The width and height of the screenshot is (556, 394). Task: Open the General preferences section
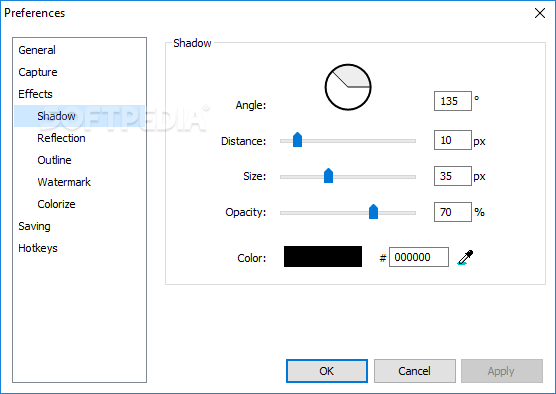pyautogui.click(x=37, y=50)
